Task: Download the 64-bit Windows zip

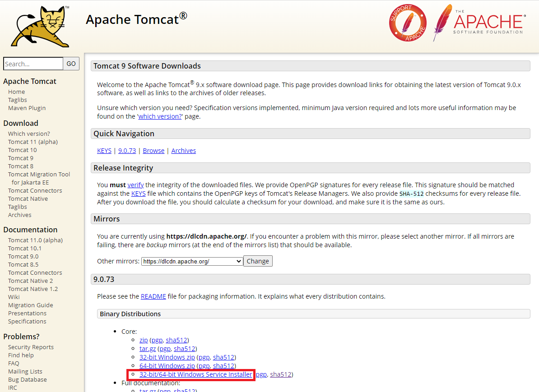Action: (x=167, y=366)
